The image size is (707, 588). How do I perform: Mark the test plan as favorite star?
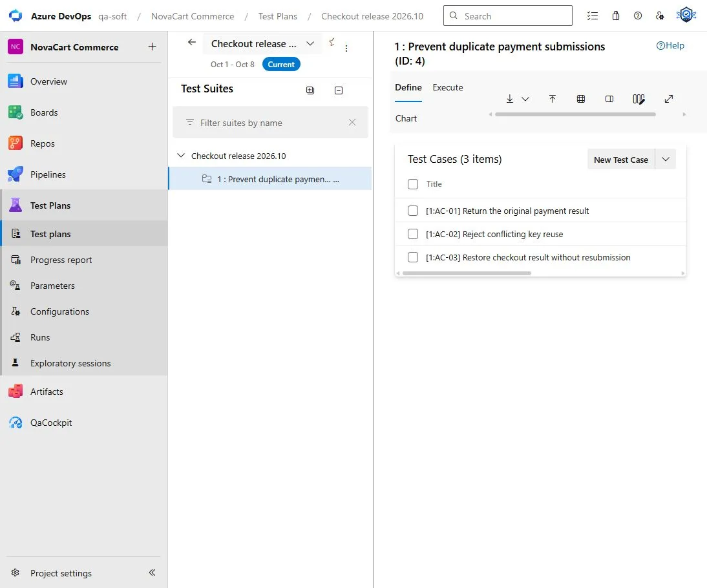tap(332, 42)
